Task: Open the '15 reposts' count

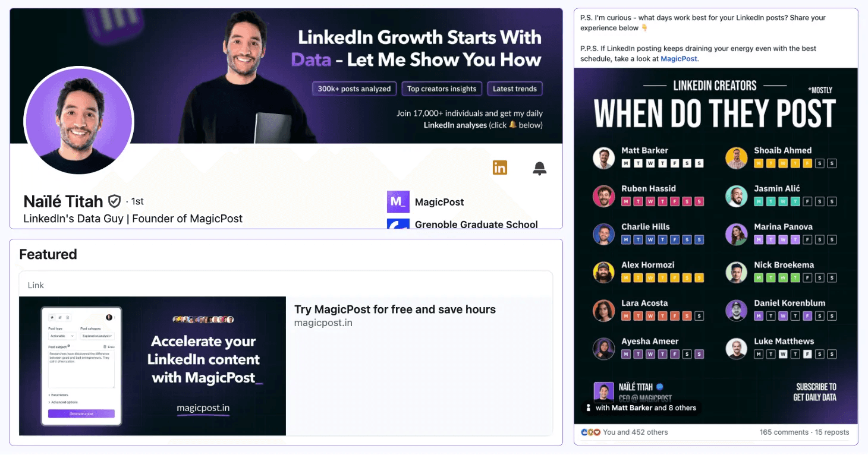Action: 832,432
